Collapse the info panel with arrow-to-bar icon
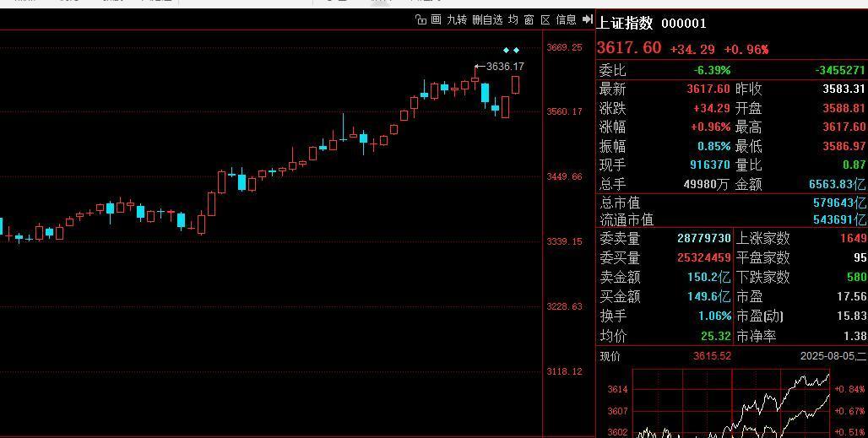868x438 pixels. point(588,19)
